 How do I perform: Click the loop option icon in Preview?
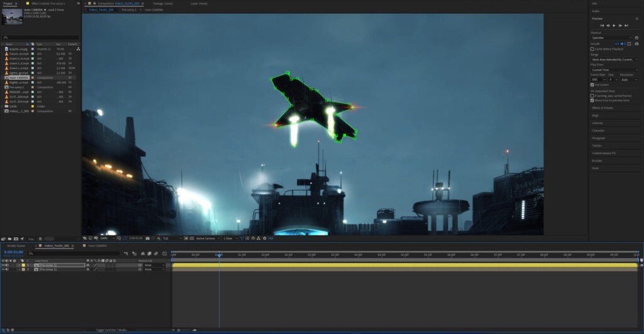(636, 43)
